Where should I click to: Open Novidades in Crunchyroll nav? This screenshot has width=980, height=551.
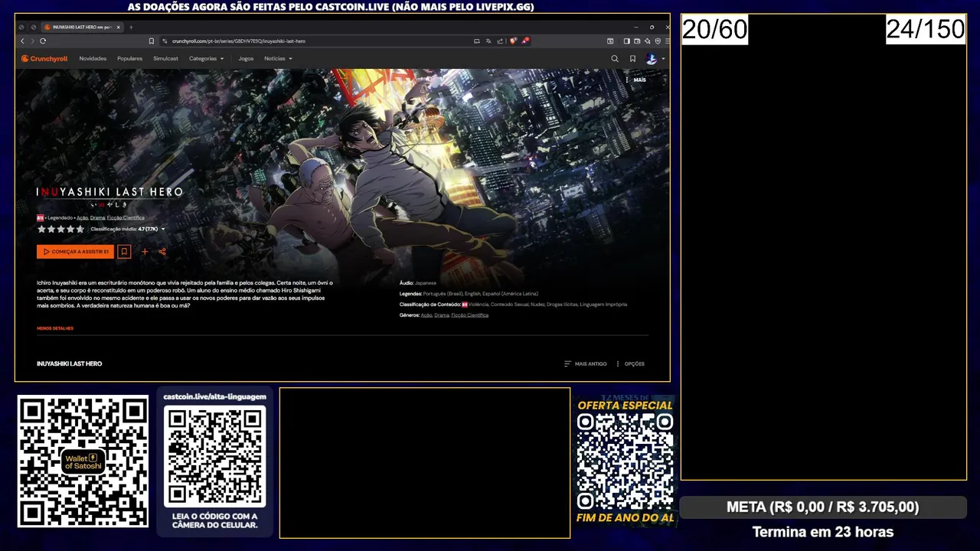93,58
